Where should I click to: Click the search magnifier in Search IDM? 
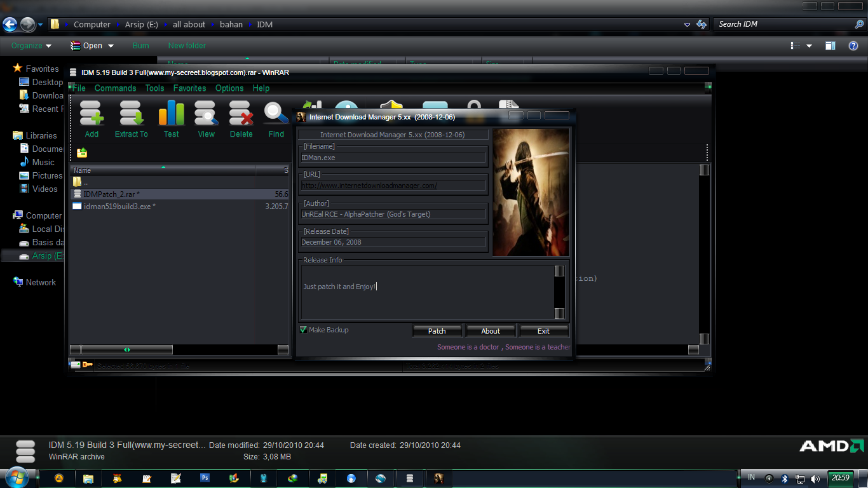click(859, 24)
